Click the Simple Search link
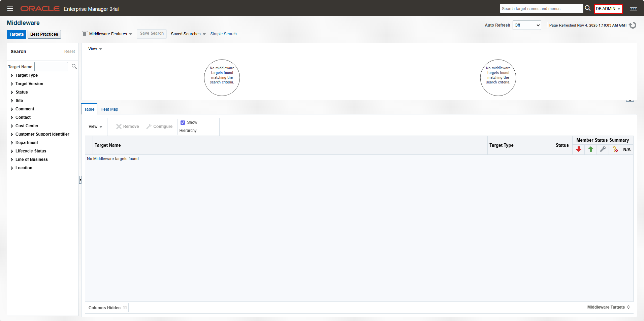The height and width of the screenshot is (321, 644). pyautogui.click(x=223, y=34)
